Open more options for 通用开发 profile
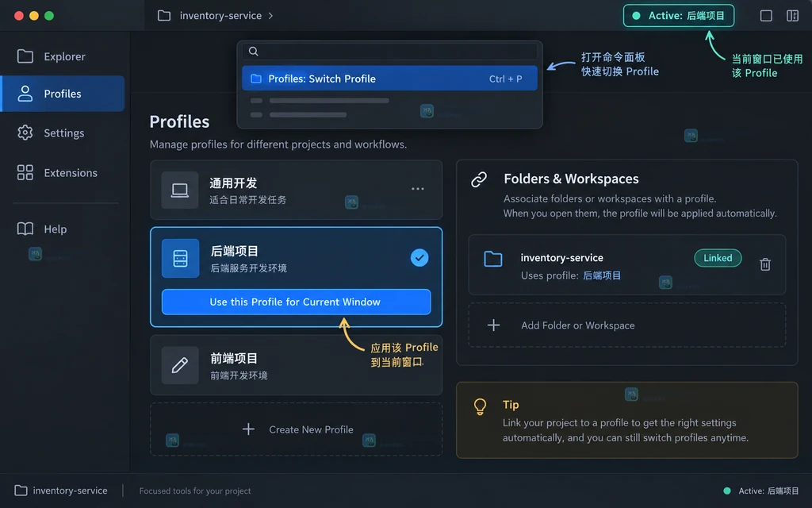Viewport: 812px width, 508px height. point(417,189)
